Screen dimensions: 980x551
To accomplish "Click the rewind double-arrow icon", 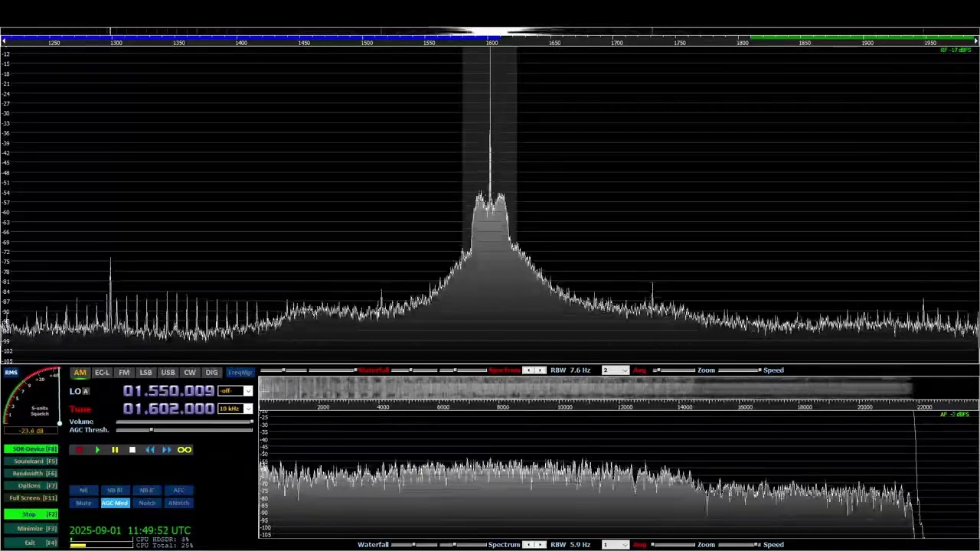I will [150, 450].
